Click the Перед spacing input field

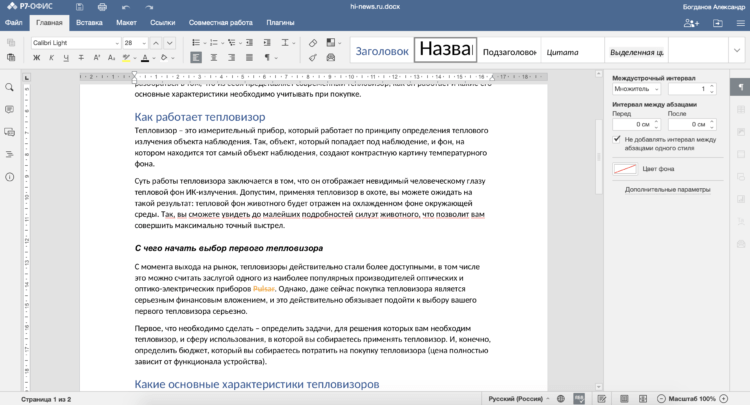(x=636, y=124)
